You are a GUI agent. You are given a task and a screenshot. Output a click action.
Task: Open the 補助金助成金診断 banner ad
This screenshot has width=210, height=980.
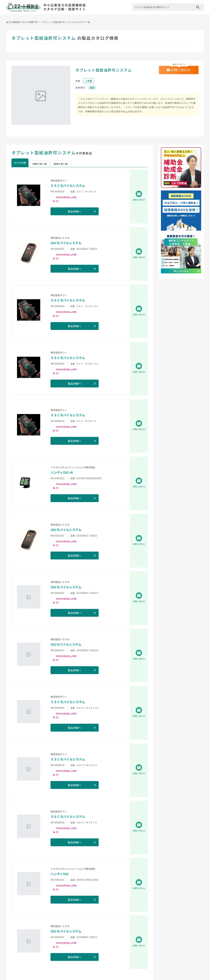coord(181,167)
